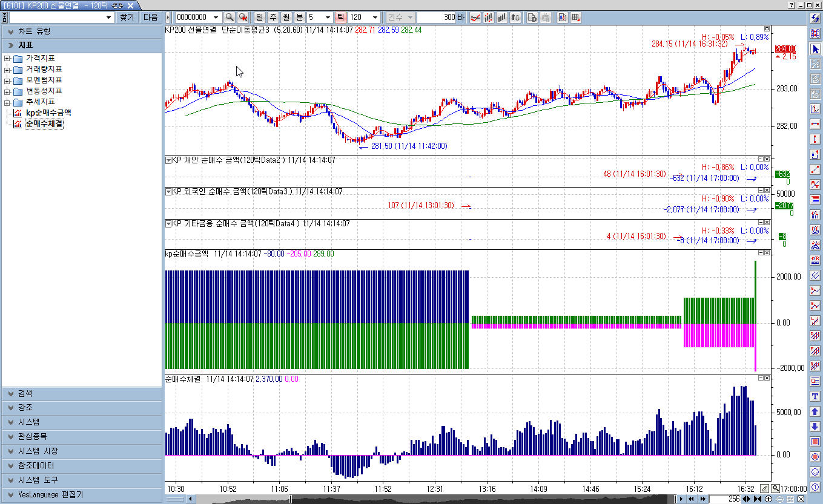Select the arrow pointer tool in right toolbar

[815, 48]
